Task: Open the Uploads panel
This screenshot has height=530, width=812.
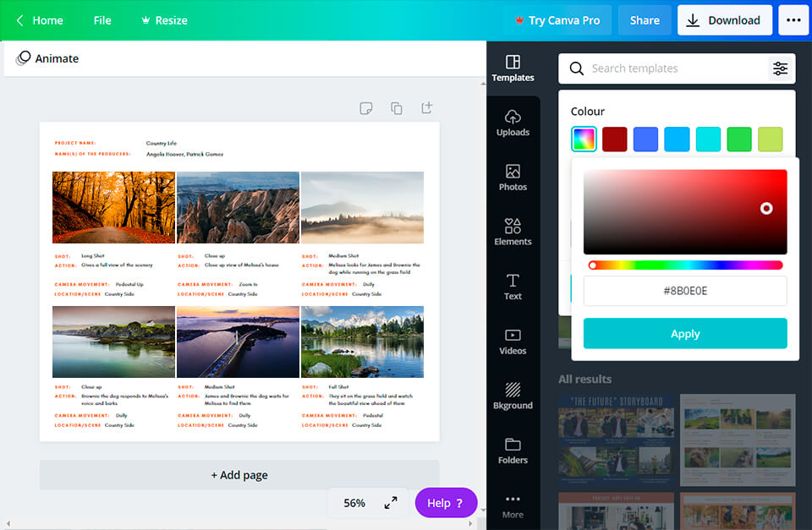Action: coord(513,124)
